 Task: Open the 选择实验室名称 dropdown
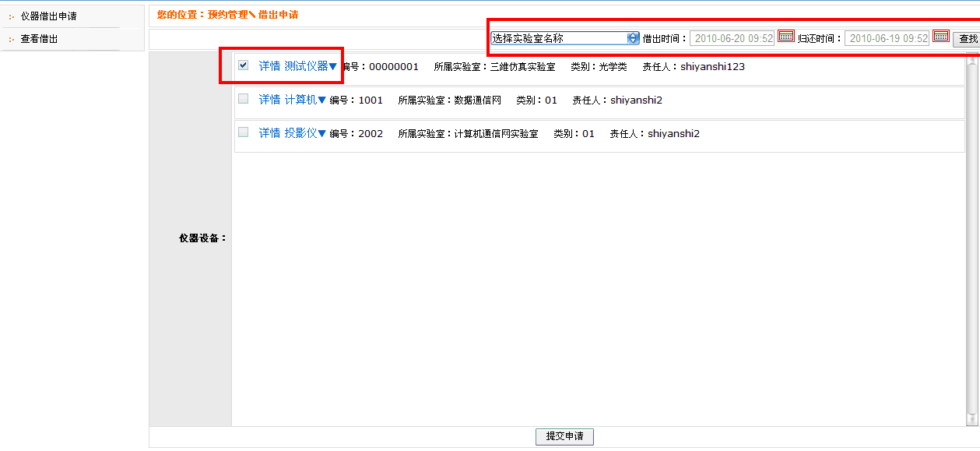tap(565, 38)
